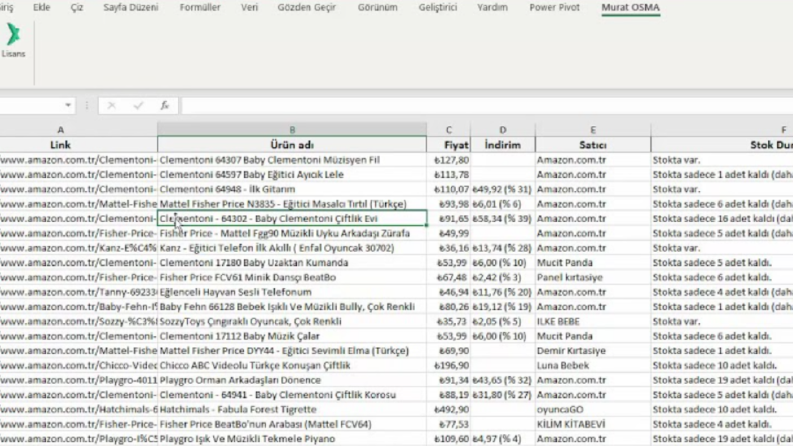Open the Gözden Geçir tab
Viewport: 793px width, 446px height.
(306, 7)
